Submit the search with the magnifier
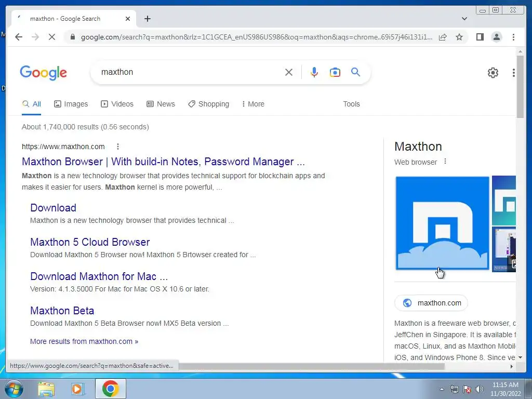 coord(355,72)
